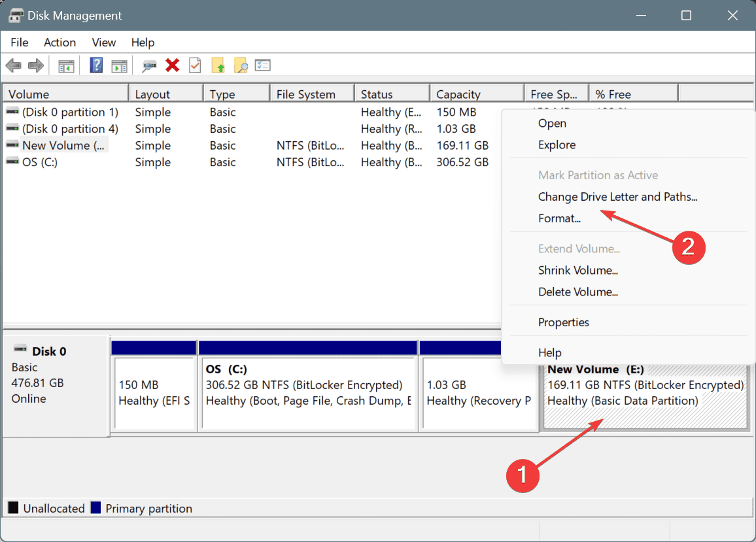The width and height of the screenshot is (756, 542).
Task: Click drive icon of Disk 0 partition 4 row
Action: coord(12,129)
